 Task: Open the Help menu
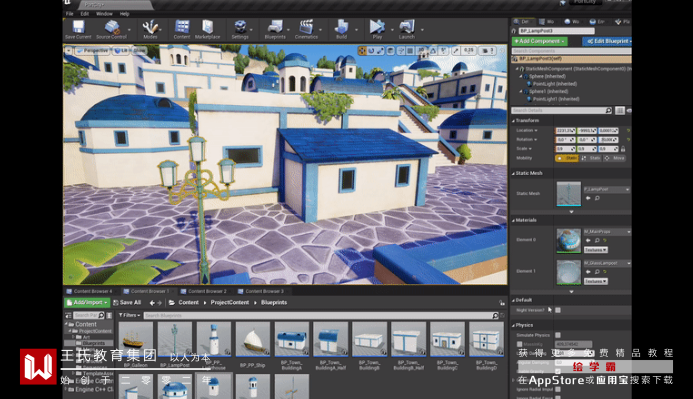coord(125,14)
